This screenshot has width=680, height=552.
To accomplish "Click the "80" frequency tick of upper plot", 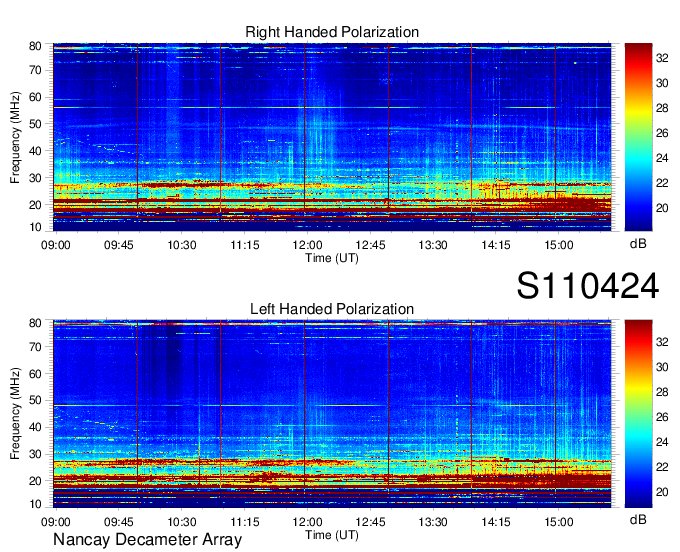I will click(x=35, y=46).
